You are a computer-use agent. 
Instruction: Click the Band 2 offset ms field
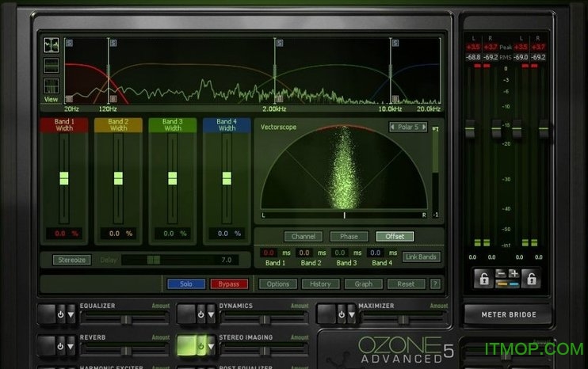(x=305, y=253)
